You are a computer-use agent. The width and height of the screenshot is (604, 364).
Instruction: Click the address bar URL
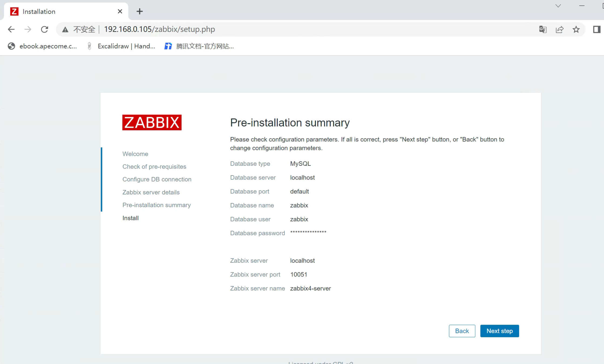(159, 29)
